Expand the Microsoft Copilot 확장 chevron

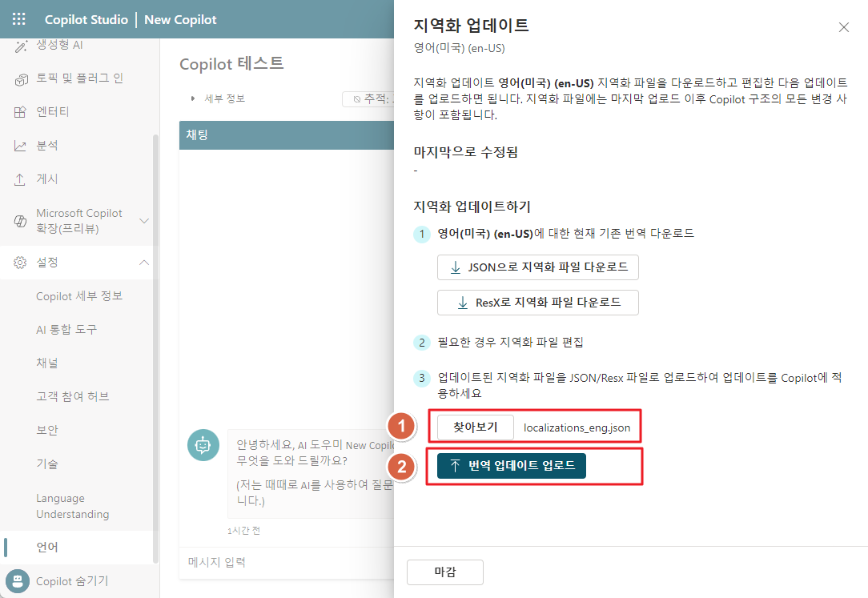pyautogui.click(x=144, y=221)
